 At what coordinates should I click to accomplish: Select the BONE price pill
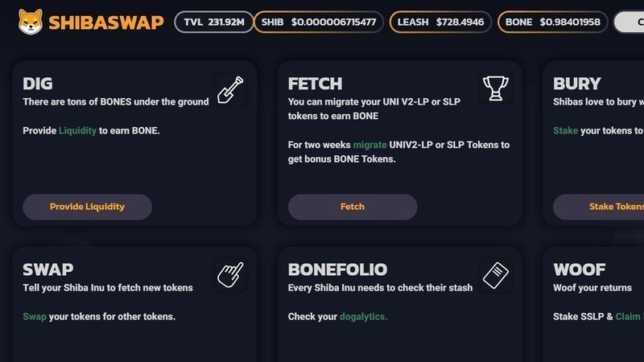553,22
